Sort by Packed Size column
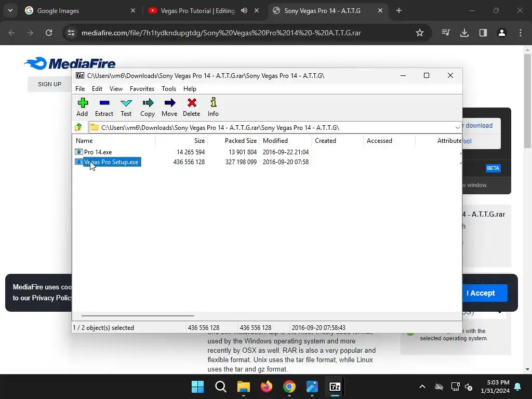Image resolution: width=532 pixels, height=399 pixels. pyautogui.click(x=233, y=140)
